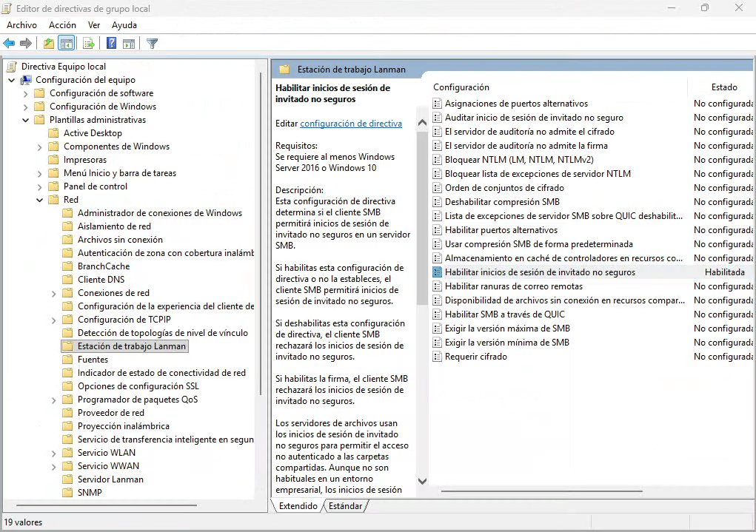Image resolution: width=756 pixels, height=532 pixels.
Task: Click the description pane scroll down arrow
Action: pyautogui.click(x=422, y=481)
